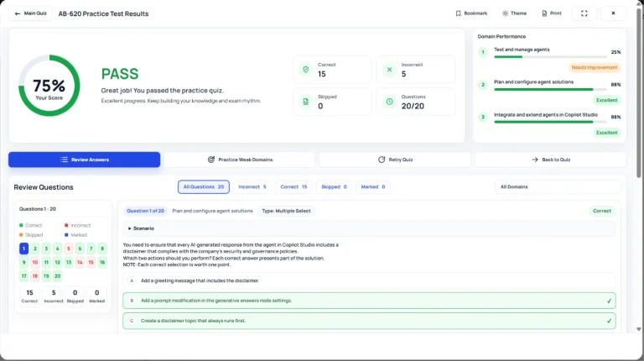Filter by All Questions 20
The image size is (644, 361).
(204, 186)
